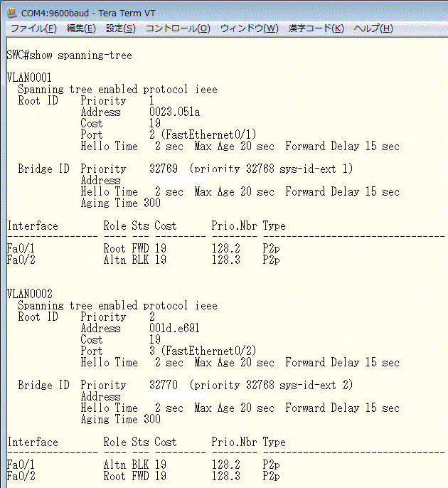Open the 漢字コード(K) menu

316,28
